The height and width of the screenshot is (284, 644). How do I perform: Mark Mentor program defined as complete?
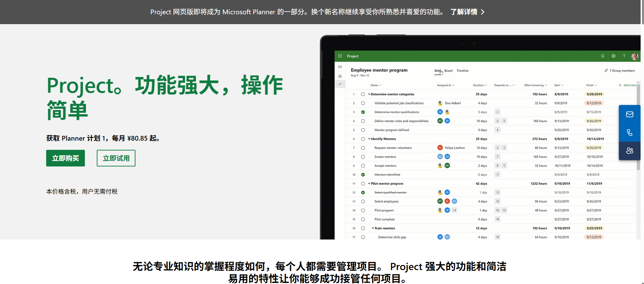[363, 130]
